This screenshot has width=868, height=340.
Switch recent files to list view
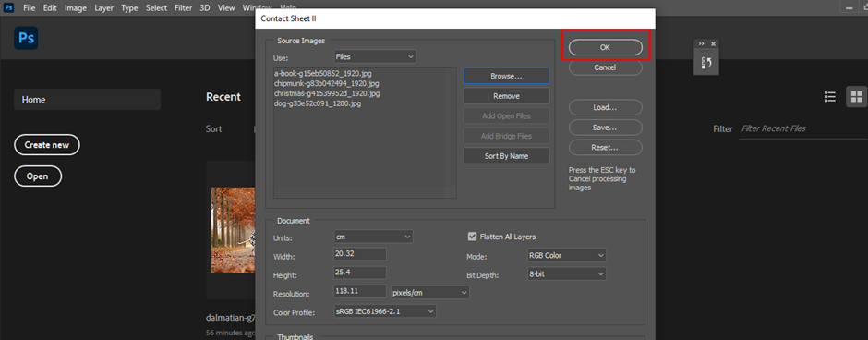(x=829, y=97)
